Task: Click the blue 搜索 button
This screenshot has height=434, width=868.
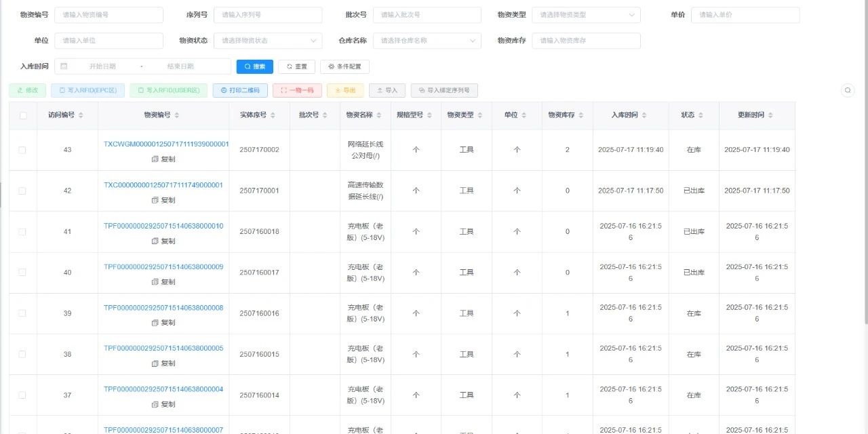Action: point(255,66)
